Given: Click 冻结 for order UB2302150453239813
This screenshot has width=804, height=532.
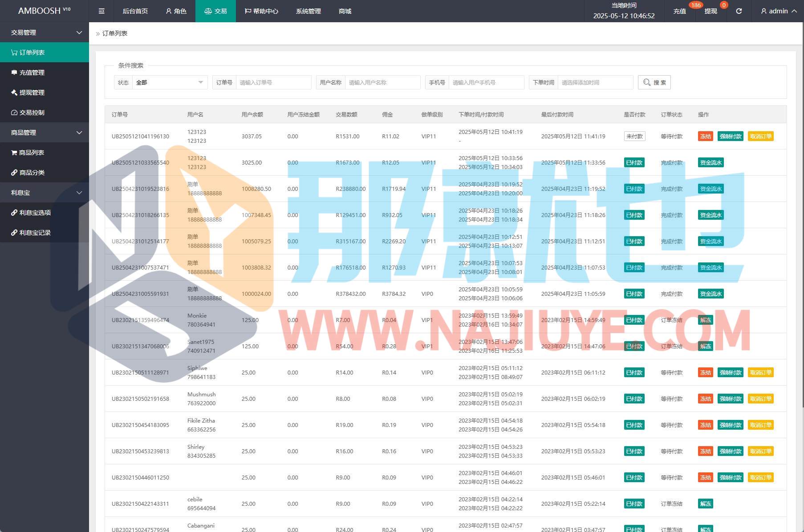Looking at the screenshot, I should click(705, 451).
